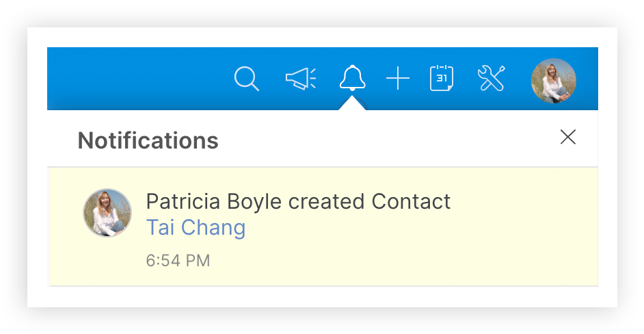644x334 pixels.
Task: Open announcements via the megaphone icon
Action: [x=300, y=79]
